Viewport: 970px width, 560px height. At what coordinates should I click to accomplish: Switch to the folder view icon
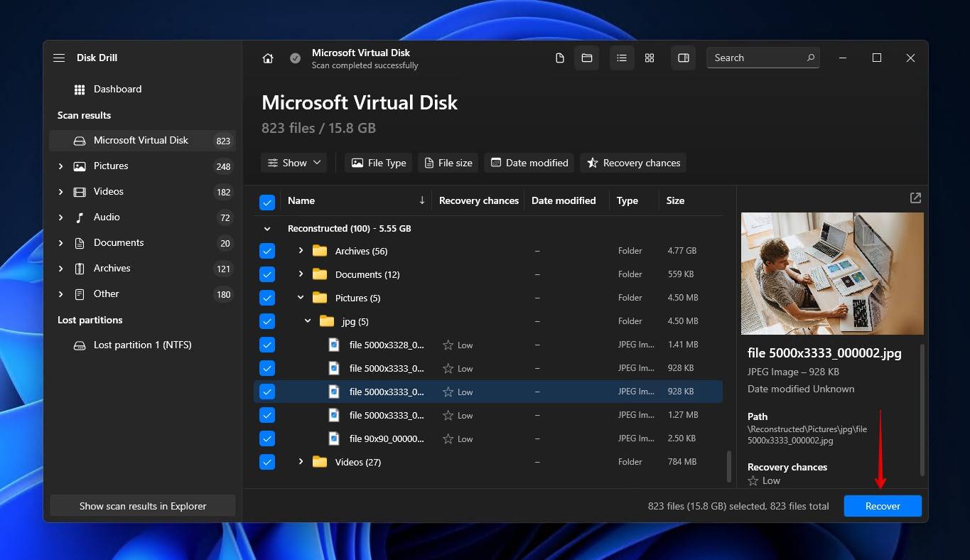(587, 58)
